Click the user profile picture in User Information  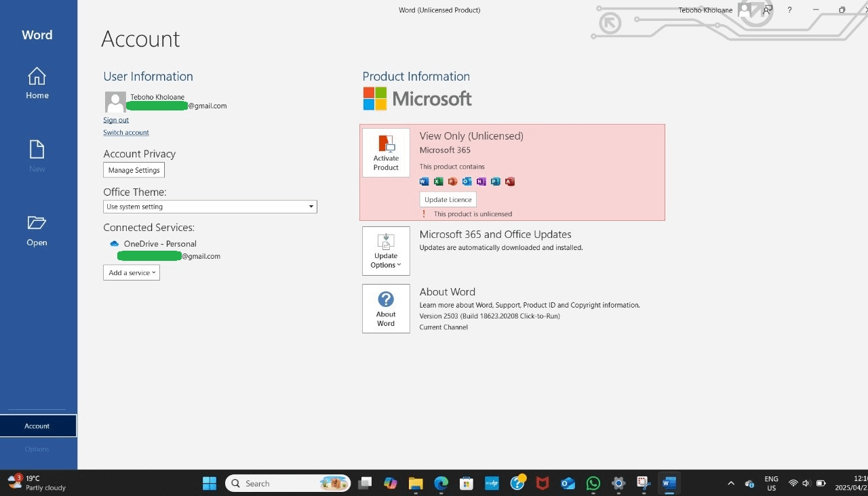click(x=115, y=102)
